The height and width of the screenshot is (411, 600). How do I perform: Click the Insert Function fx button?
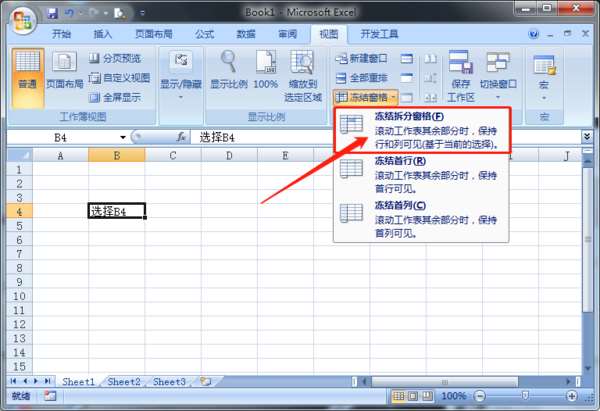181,137
